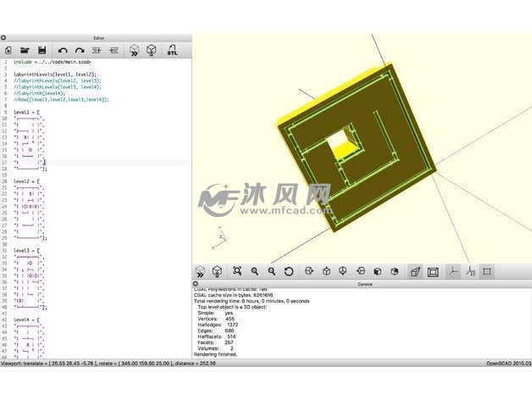The image size is (532, 400).
Task: Toggle Show Axes in the viewer
Action: coord(453,271)
